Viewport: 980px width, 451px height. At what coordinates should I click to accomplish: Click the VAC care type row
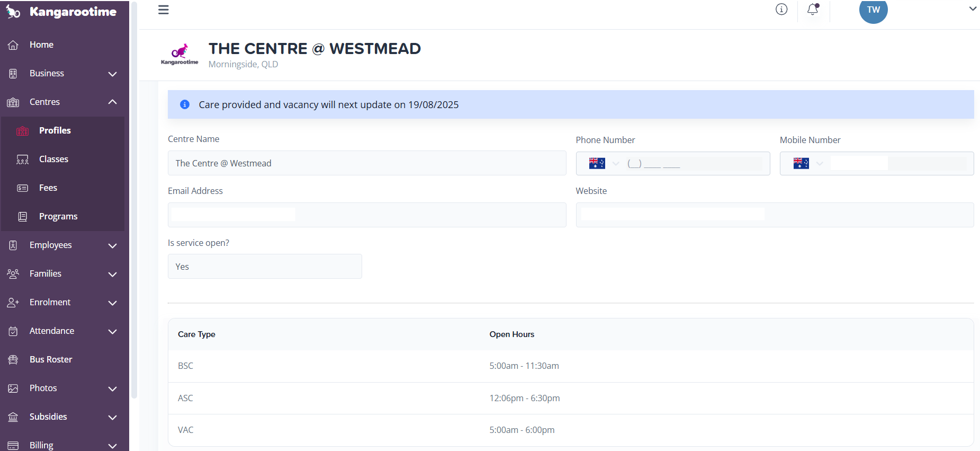pyautogui.click(x=571, y=430)
